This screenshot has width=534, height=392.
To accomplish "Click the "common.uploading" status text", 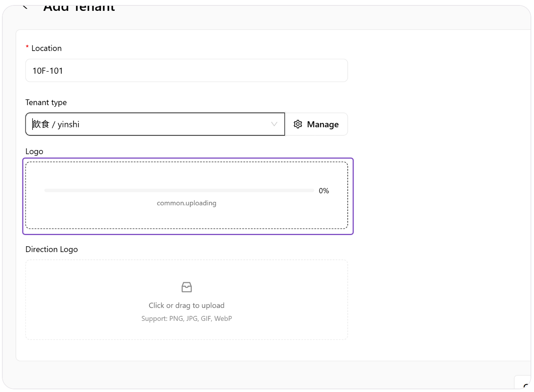I will [187, 203].
